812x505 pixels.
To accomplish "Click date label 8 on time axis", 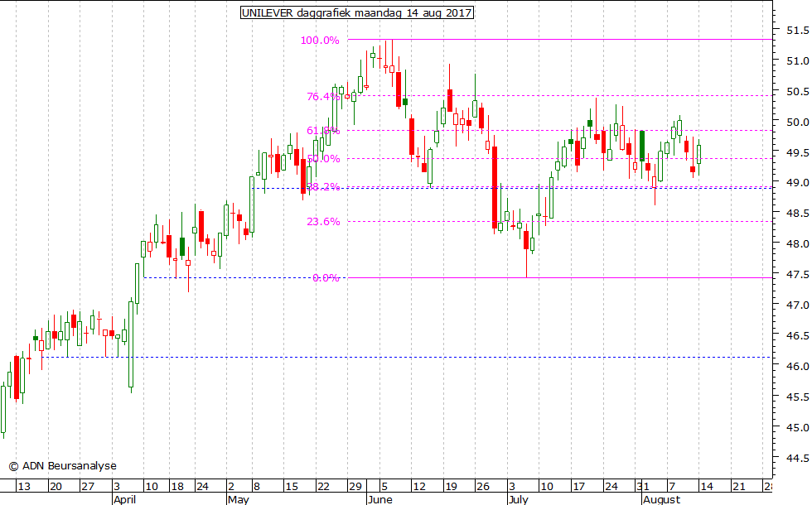I will pyautogui.click(x=257, y=487).
